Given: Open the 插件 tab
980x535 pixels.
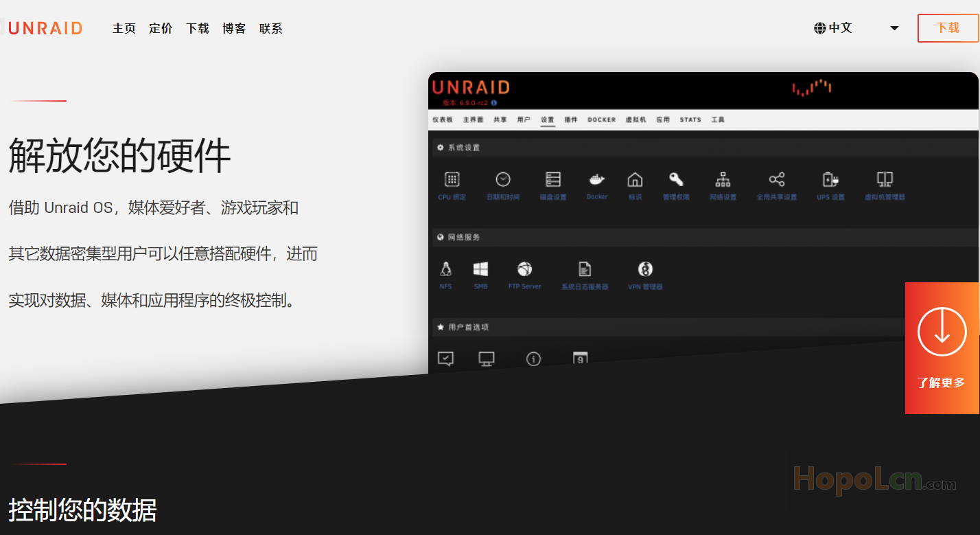Looking at the screenshot, I should click(571, 119).
